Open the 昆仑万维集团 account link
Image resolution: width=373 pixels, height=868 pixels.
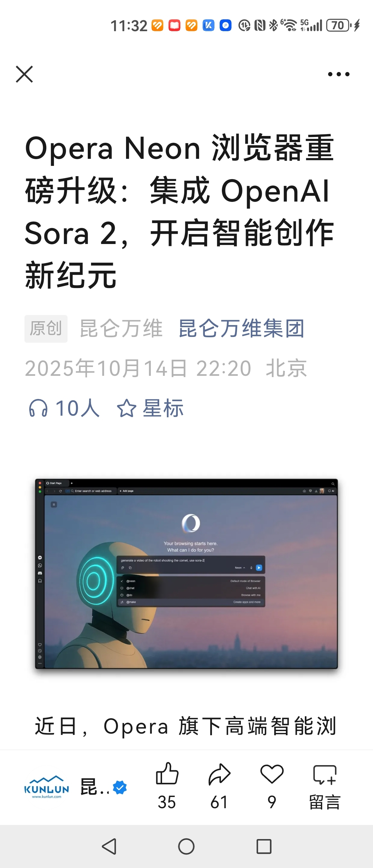(x=241, y=328)
